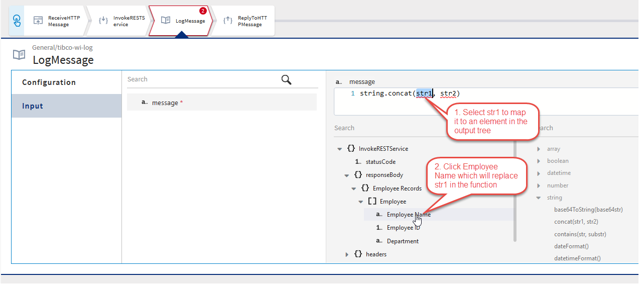Expand the array functions category
Viewport: 644px width, 287px height.
(539, 149)
